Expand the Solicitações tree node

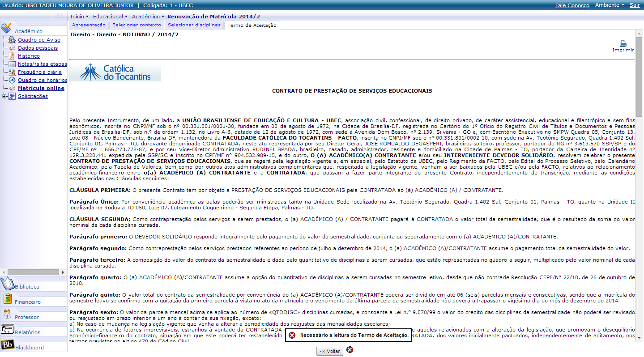[4, 96]
